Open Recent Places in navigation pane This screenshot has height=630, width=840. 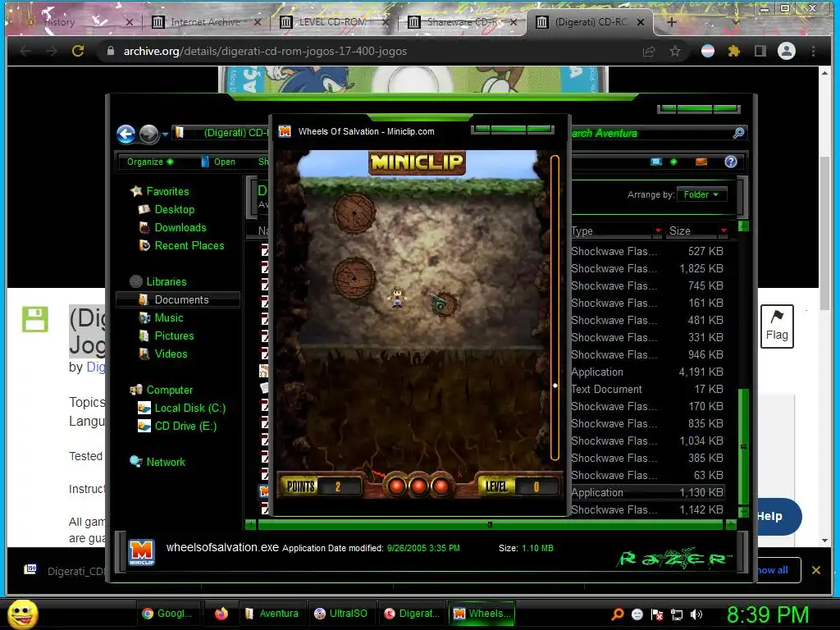pos(181,245)
